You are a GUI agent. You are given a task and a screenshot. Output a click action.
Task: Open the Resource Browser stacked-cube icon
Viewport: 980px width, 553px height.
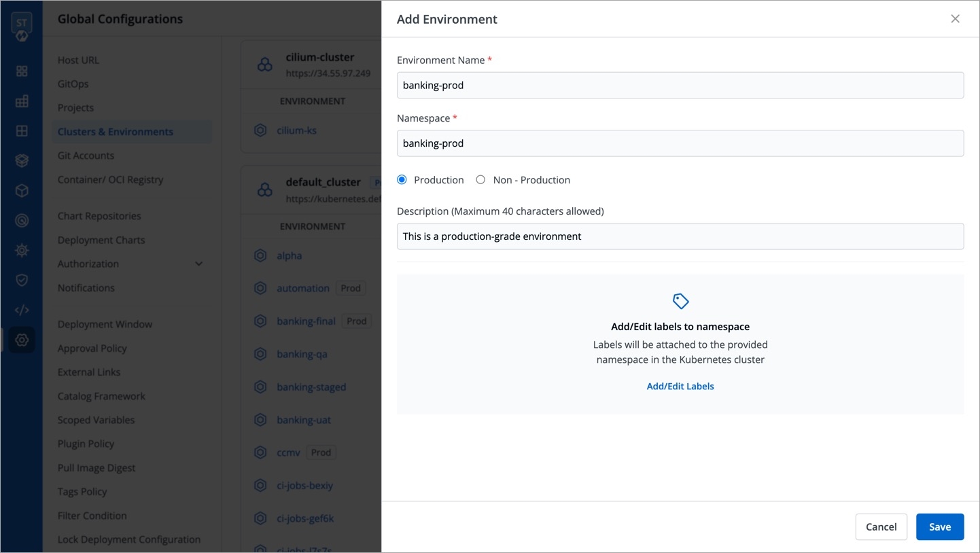tap(22, 161)
